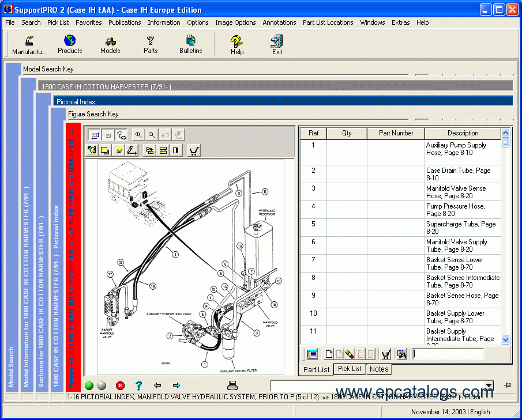
Task: Toggle the half-shaded contrast button
Action: coord(176,150)
